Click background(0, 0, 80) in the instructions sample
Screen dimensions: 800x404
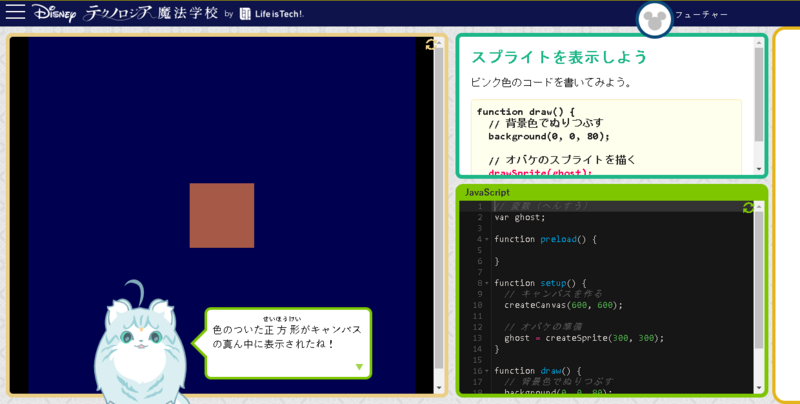click(x=549, y=136)
